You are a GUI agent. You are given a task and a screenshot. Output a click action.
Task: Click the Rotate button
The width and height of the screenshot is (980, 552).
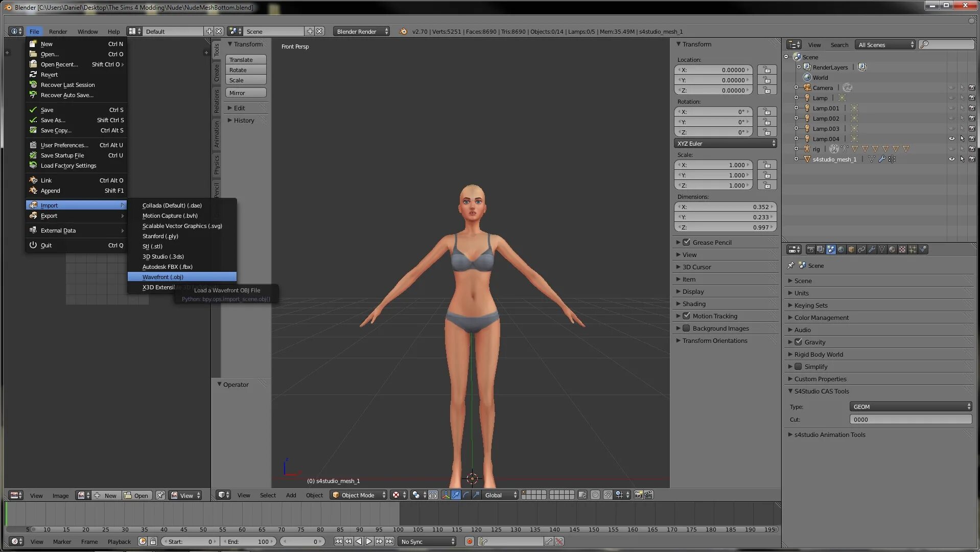[x=246, y=70]
